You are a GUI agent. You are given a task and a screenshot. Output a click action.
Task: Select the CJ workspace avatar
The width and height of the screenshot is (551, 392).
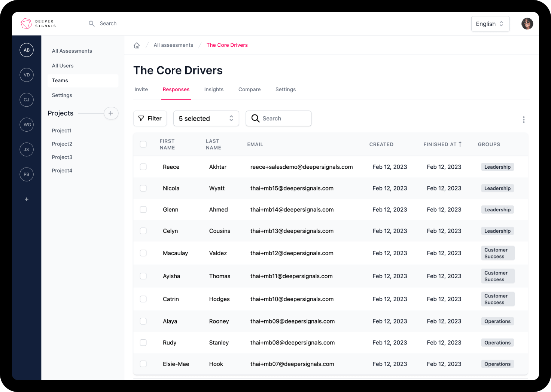pyautogui.click(x=27, y=100)
